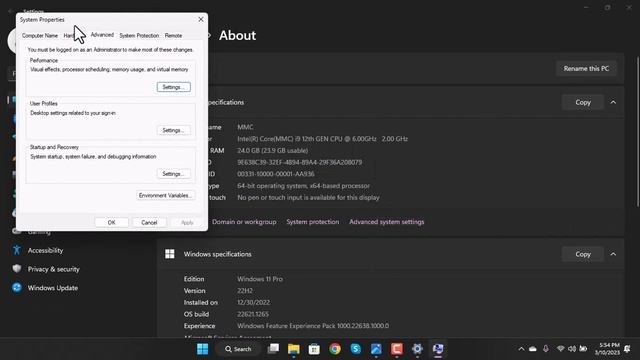Select version value 22H2

[245, 291]
